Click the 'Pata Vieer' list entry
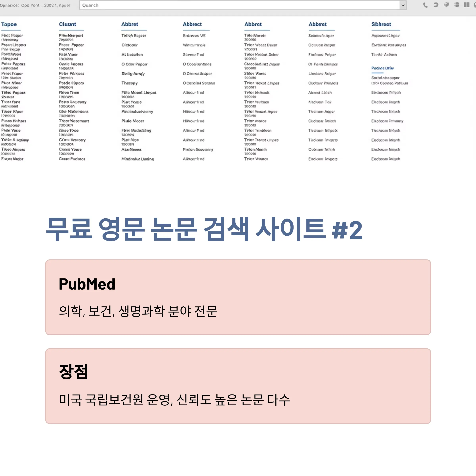The image size is (476, 476). click(x=68, y=55)
